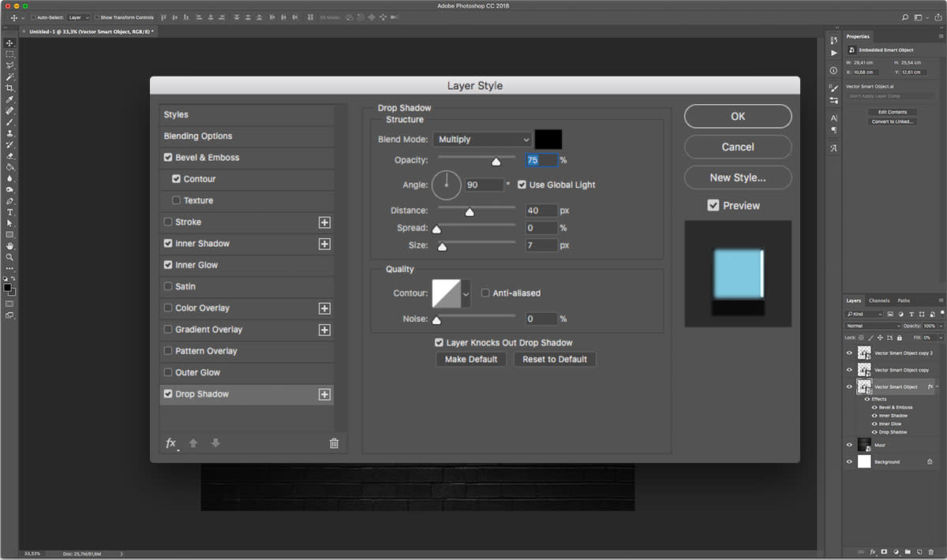Click the plus icon next to Stroke
The image size is (947, 560).
pyautogui.click(x=324, y=222)
